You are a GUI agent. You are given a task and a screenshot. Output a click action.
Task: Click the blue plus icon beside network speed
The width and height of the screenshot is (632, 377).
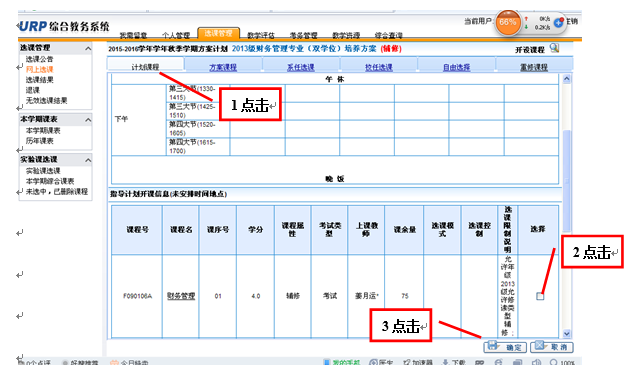click(559, 23)
